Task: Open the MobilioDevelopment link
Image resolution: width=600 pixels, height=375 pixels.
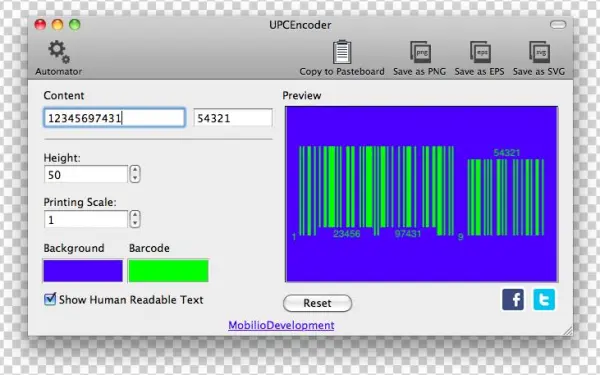Action: click(x=281, y=325)
